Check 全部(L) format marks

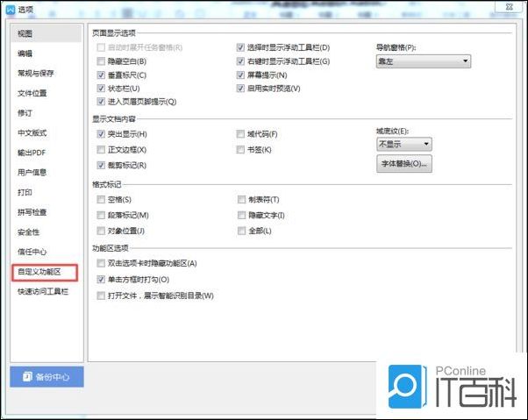(x=241, y=231)
